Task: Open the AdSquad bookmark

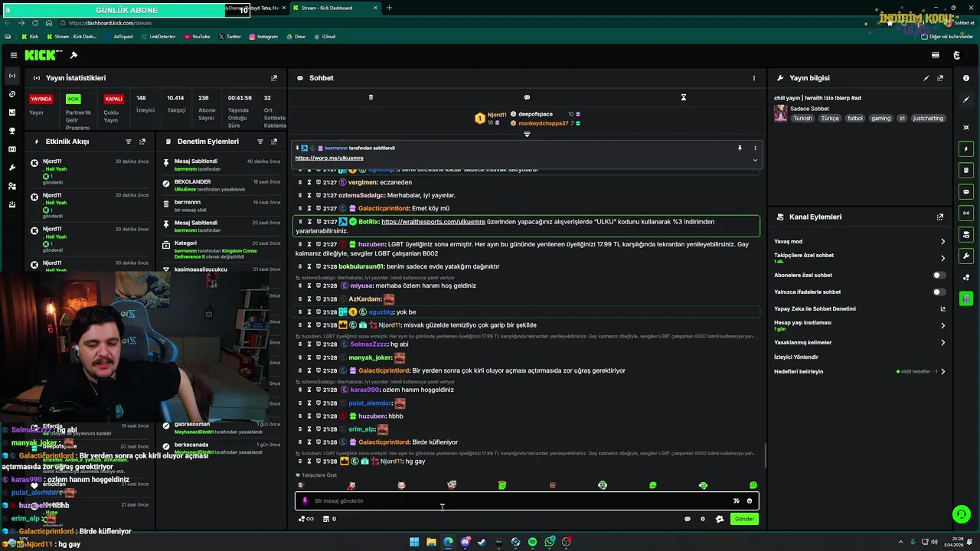Action: pyautogui.click(x=119, y=37)
